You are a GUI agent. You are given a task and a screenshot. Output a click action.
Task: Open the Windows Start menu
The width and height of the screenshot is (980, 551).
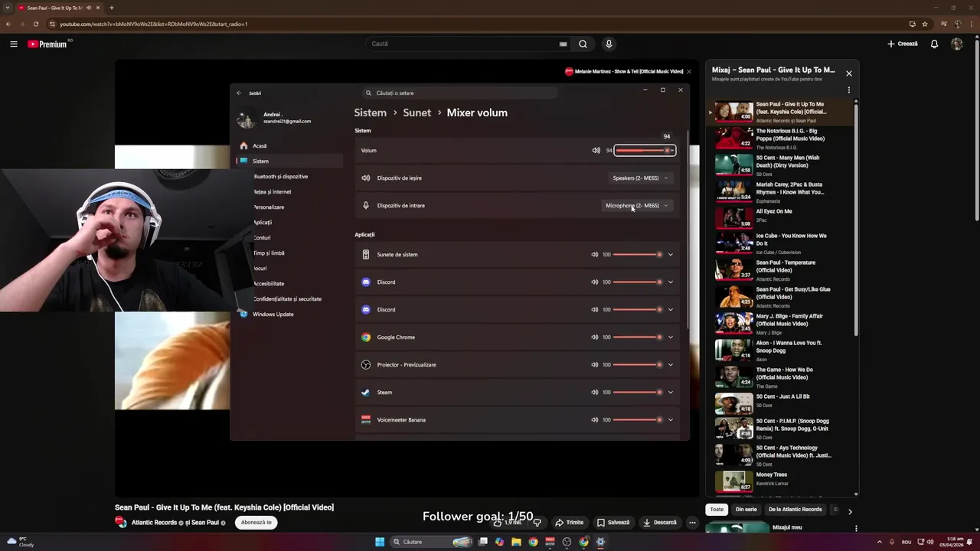(x=380, y=542)
